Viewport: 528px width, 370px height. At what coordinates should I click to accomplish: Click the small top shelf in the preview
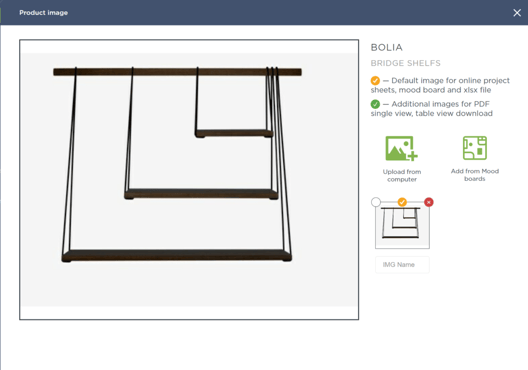tap(234, 133)
